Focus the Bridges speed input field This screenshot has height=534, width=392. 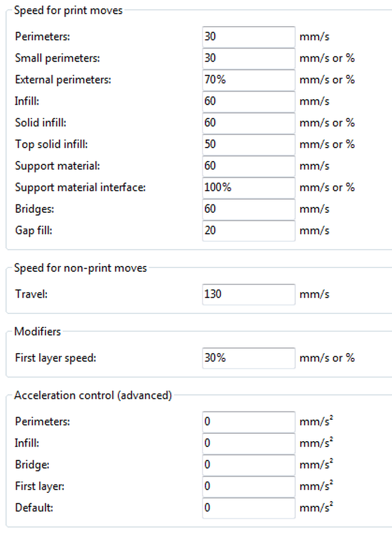pyautogui.click(x=249, y=209)
